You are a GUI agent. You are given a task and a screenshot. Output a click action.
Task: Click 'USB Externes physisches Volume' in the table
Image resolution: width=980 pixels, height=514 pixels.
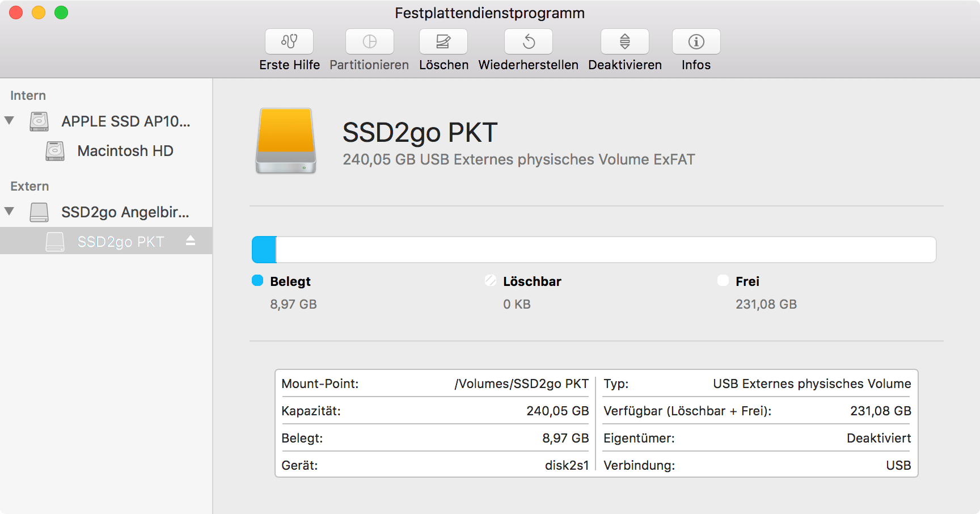[x=812, y=384]
